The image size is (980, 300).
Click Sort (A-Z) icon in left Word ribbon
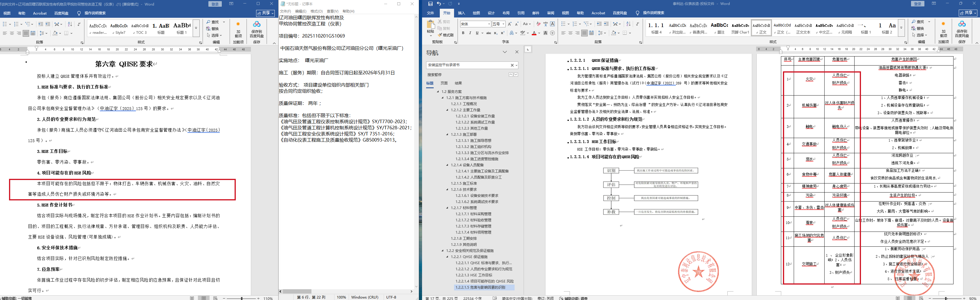[70, 24]
